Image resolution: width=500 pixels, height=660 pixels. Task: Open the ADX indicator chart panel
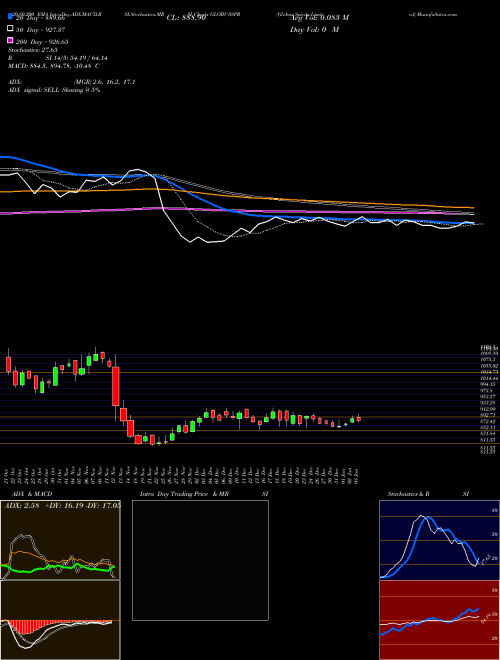[60, 540]
